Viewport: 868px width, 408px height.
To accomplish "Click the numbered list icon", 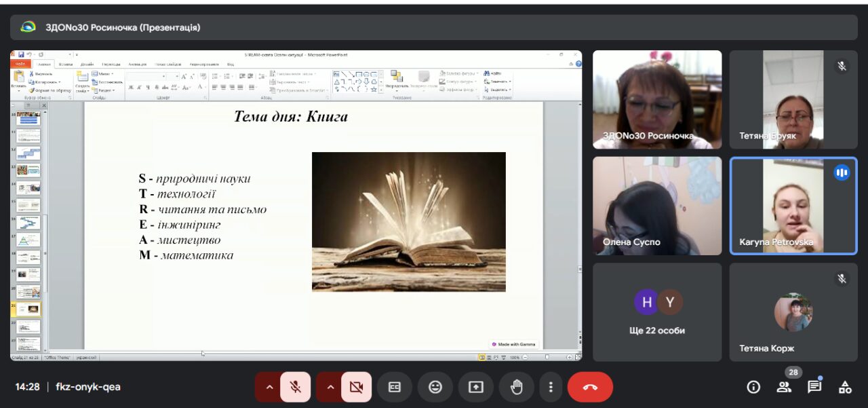I will coord(227,77).
